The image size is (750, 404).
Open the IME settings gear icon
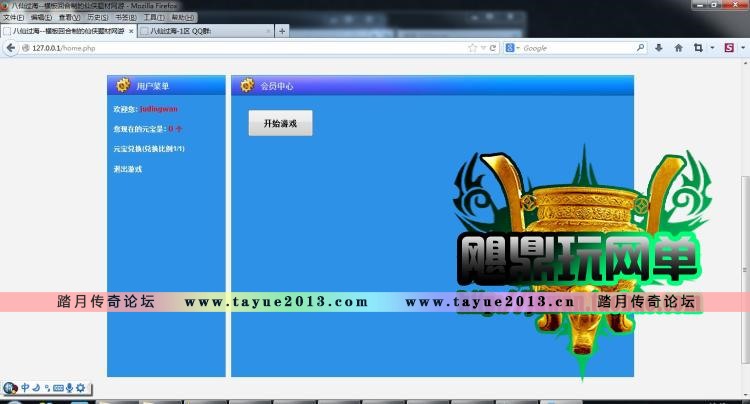click(80, 388)
